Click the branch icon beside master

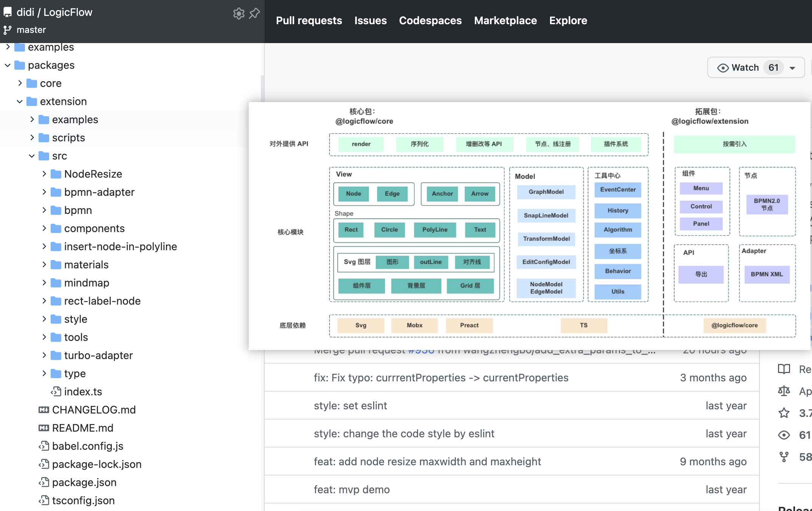(x=8, y=30)
